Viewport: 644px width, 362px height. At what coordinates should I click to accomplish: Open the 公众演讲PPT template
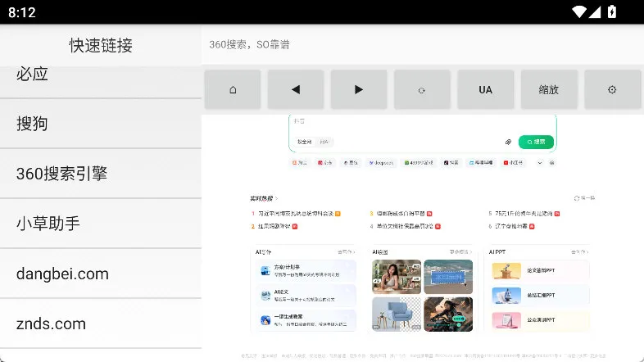(541, 319)
